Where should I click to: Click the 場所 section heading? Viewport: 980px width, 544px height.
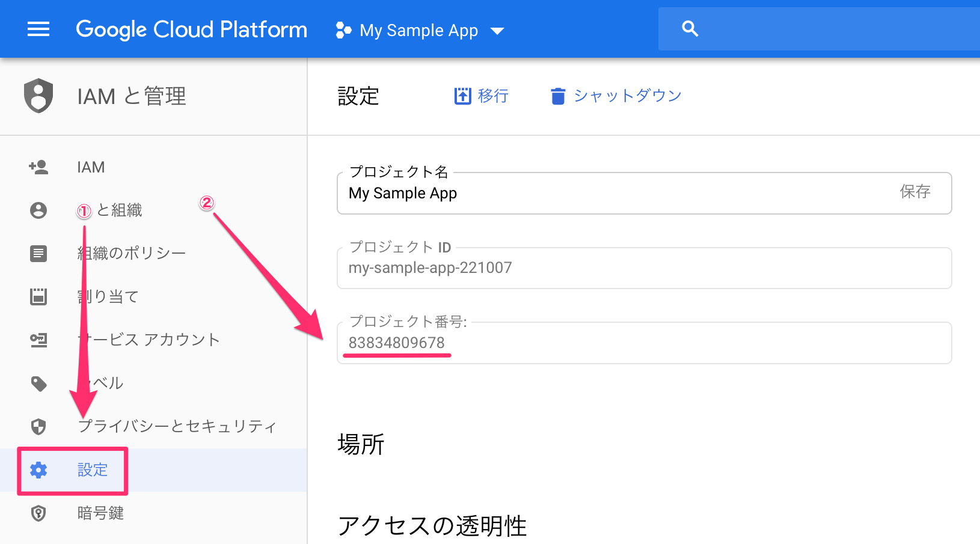[x=361, y=445]
